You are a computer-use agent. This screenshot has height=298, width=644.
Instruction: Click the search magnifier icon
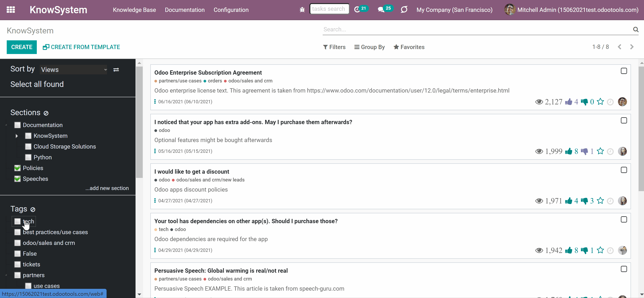point(636,29)
